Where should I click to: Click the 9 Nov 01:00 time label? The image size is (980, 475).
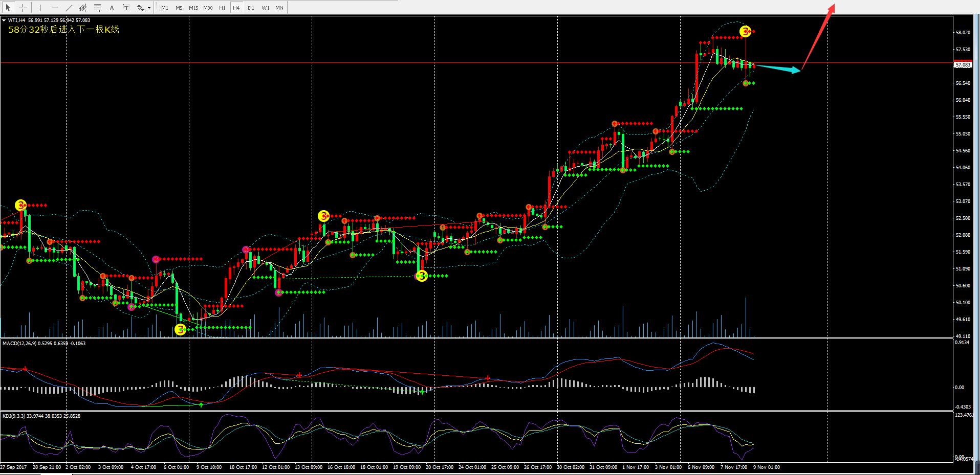767,467
